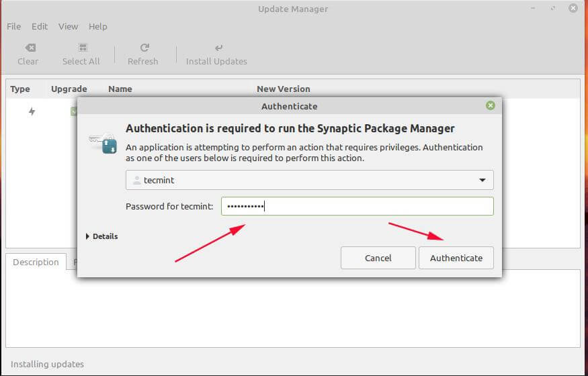Screen dimensions: 588x376
Task: Sort by the New Version column header
Action: (284, 89)
